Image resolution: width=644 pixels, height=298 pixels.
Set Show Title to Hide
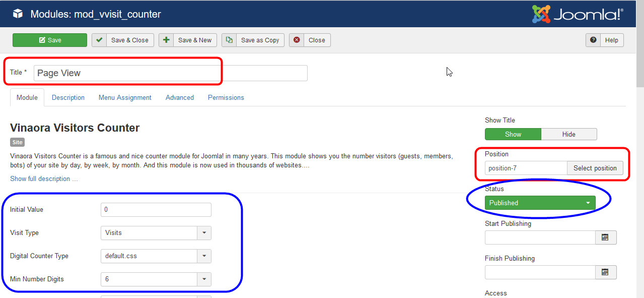(569, 134)
